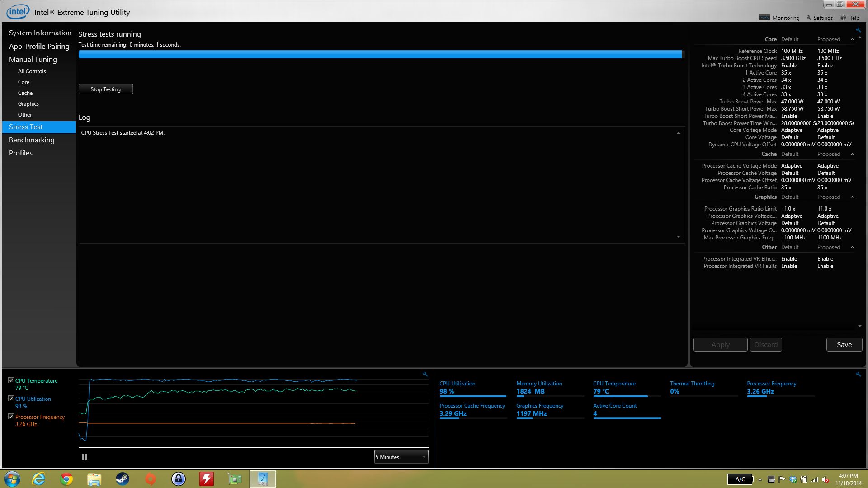
Task: Pause the monitoring graph
Action: (85, 457)
